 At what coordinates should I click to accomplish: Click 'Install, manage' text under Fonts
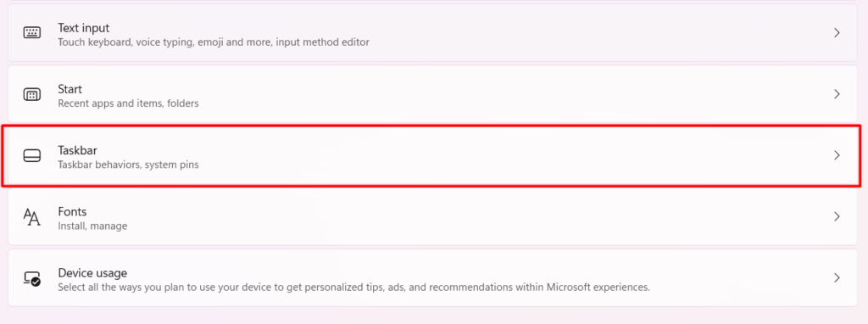(92, 226)
